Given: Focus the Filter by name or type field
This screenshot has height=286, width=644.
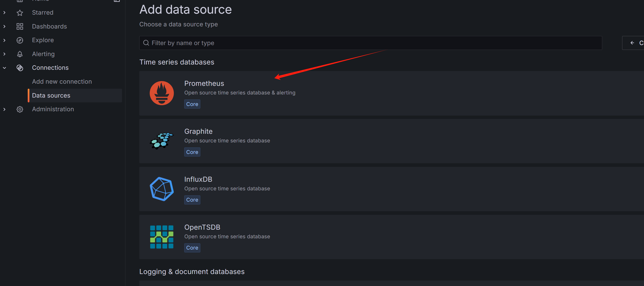Looking at the screenshot, I should [x=370, y=43].
